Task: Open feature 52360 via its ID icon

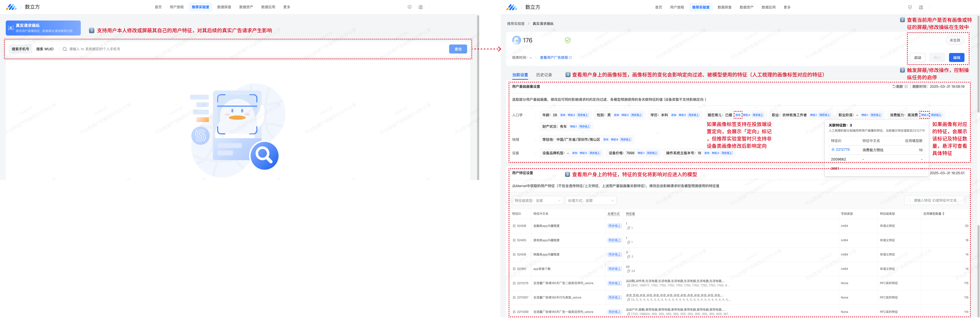Action: (x=514, y=269)
